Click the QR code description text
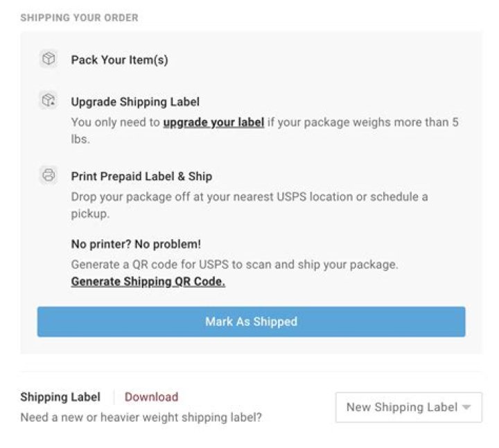 click(234, 264)
